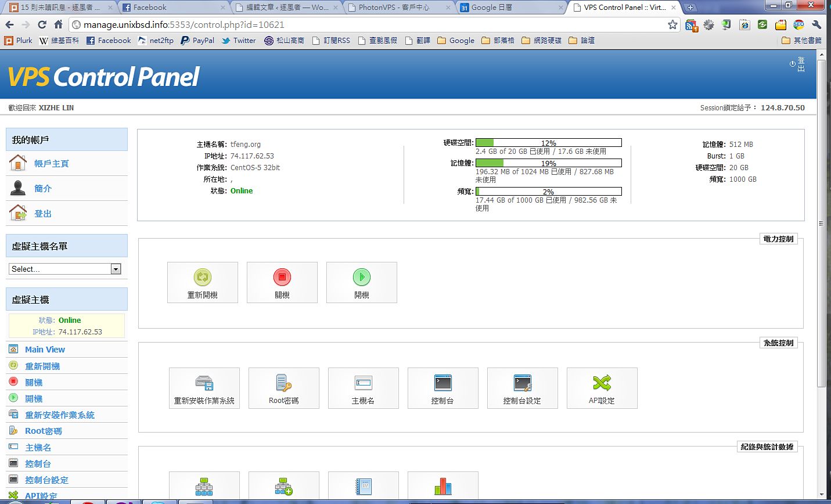Switch to the Google 日曆 tab

point(511,8)
